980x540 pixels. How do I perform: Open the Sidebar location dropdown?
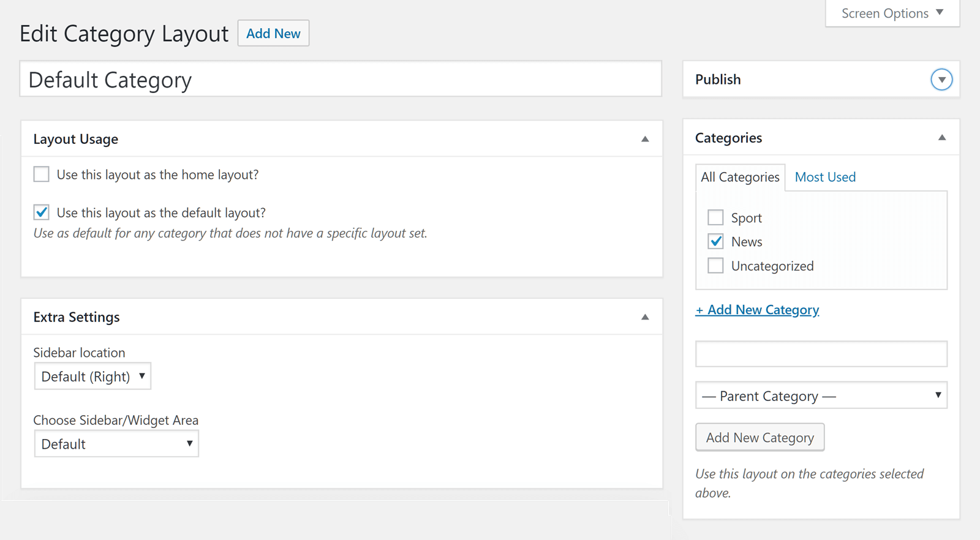click(92, 377)
